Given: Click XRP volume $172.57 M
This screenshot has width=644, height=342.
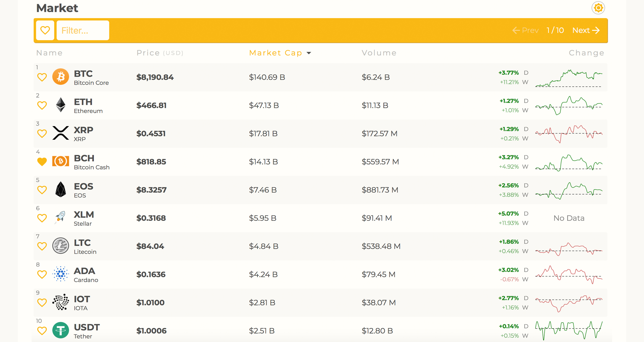Looking at the screenshot, I should click(379, 134).
